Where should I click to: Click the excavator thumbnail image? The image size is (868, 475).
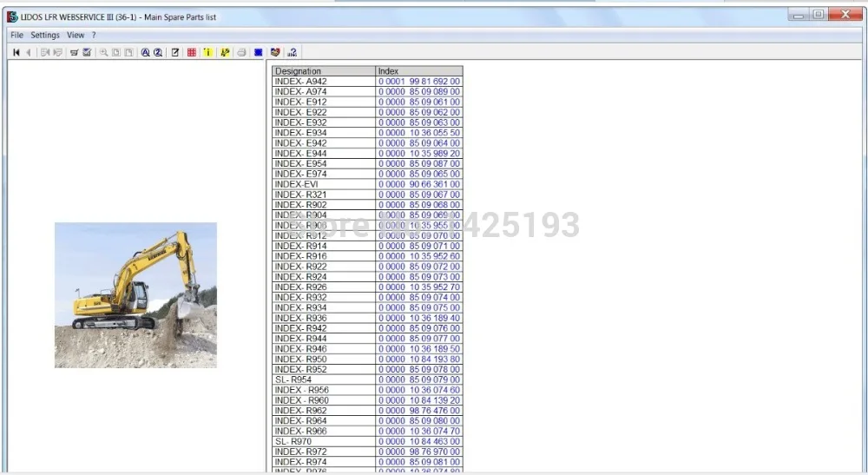click(135, 295)
